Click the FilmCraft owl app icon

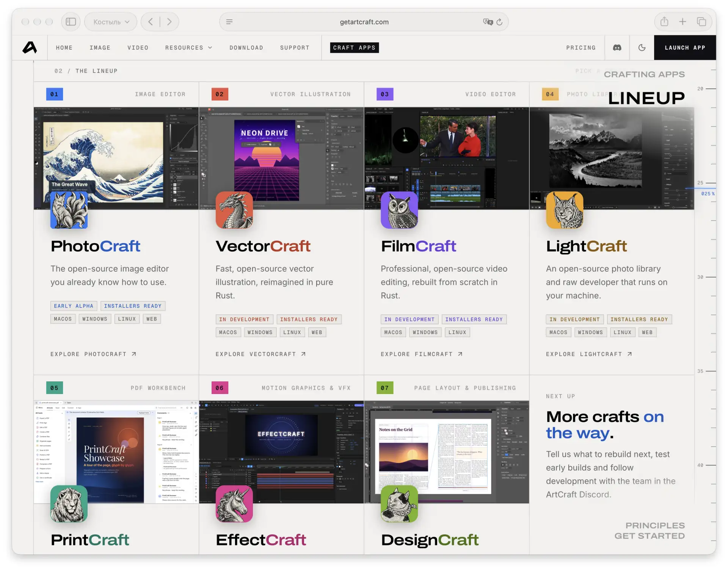click(x=399, y=210)
